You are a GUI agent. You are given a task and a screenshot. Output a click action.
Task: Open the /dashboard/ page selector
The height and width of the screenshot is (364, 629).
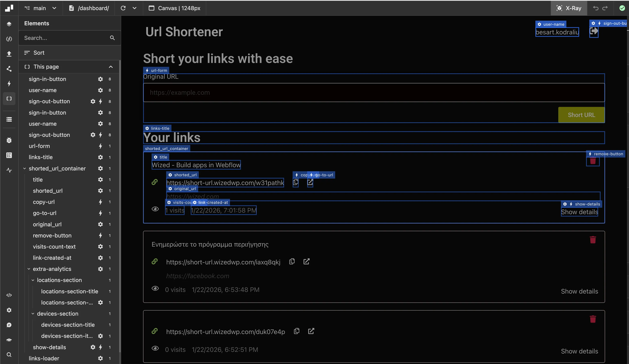(93, 8)
